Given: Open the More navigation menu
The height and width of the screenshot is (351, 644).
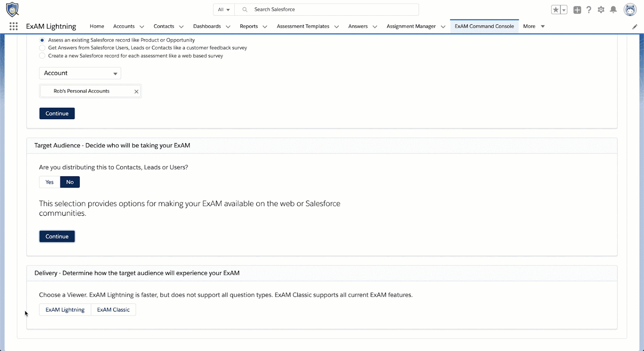Looking at the screenshot, I should pos(534,26).
